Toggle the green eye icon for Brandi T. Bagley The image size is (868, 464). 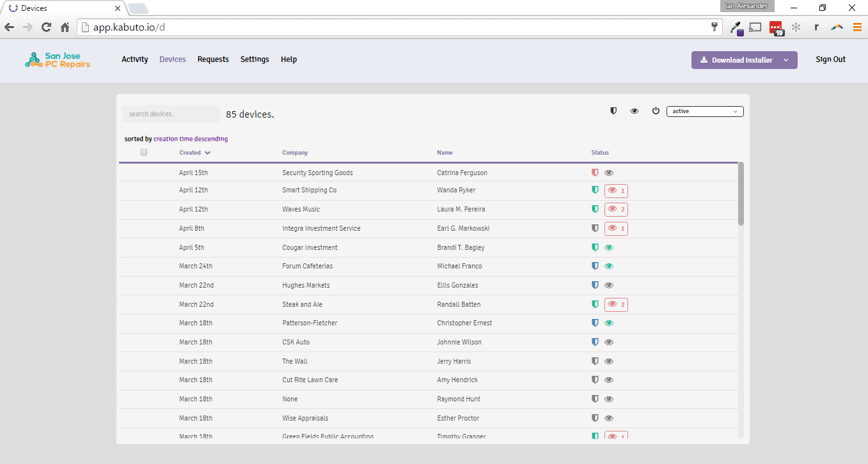pos(609,247)
